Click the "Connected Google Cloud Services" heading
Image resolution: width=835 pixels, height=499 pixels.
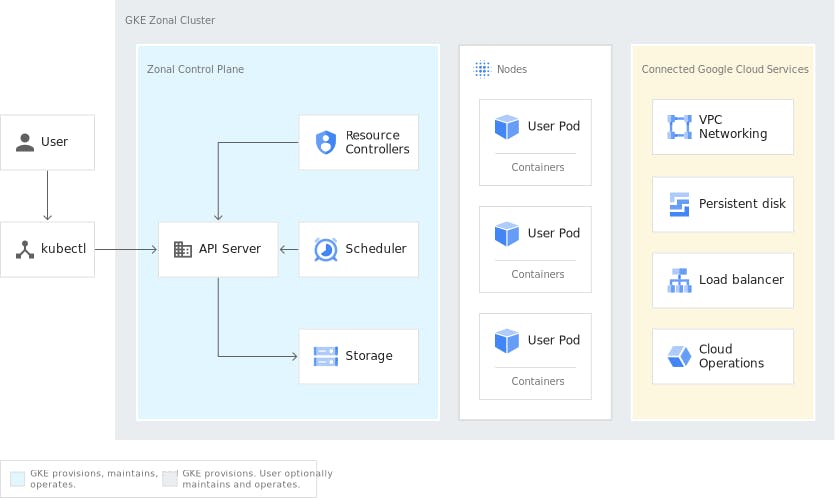pyautogui.click(x=725, y=69)
